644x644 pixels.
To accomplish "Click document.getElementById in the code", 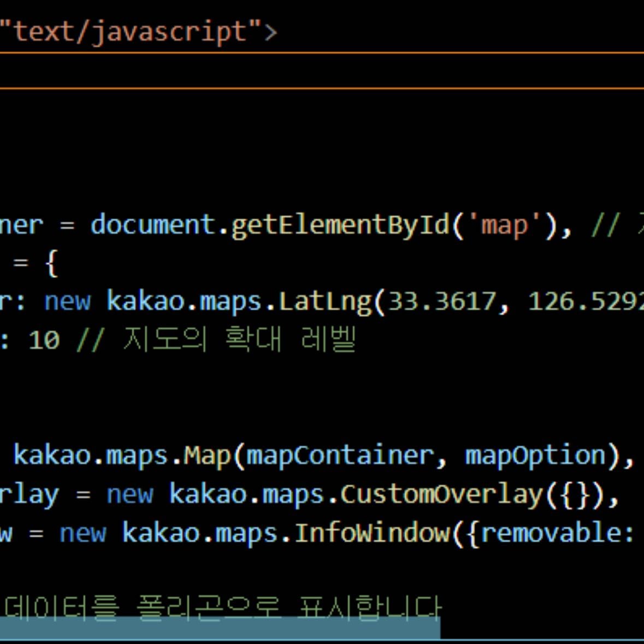I will (270, 226).
